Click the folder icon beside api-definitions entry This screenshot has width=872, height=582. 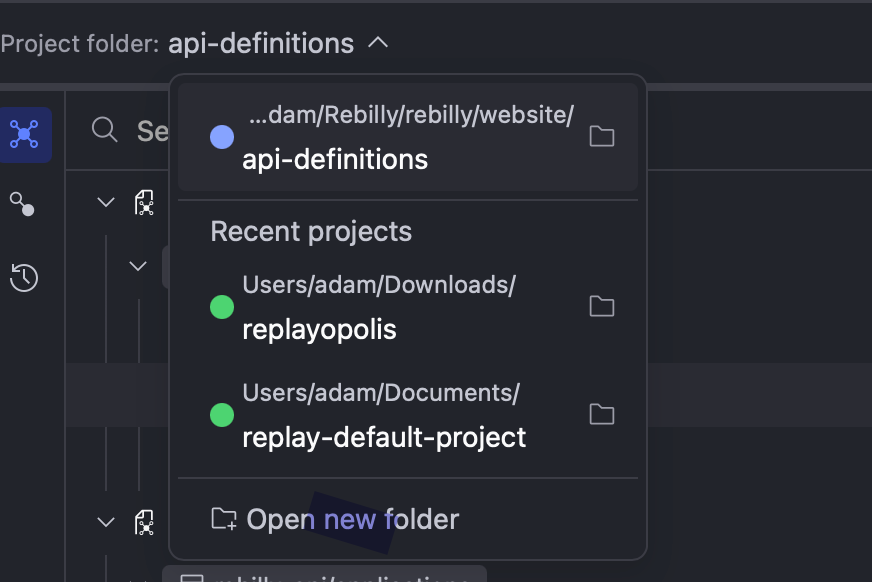pyautogui.click(x=601, y=136)
